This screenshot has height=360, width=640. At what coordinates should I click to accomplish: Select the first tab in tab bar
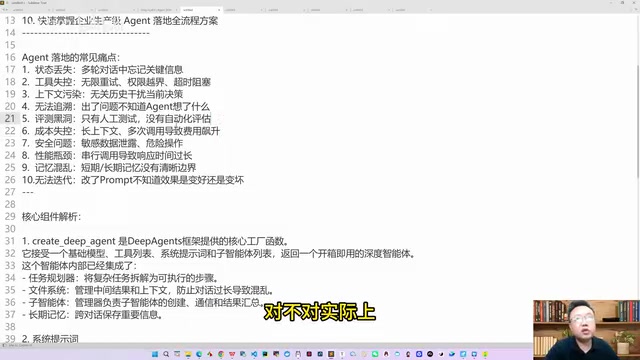pyautogui.click(x=31, y=10)
